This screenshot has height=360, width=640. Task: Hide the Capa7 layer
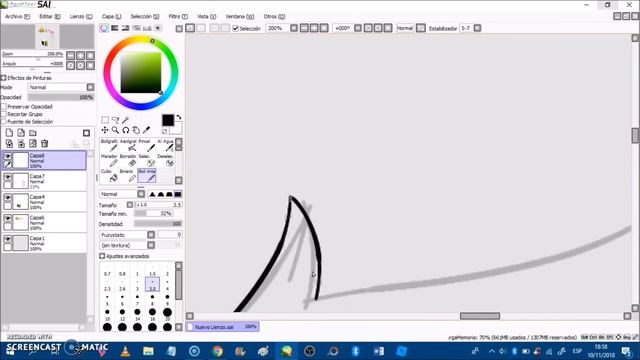pyautogui.click(x=7, y=177)
